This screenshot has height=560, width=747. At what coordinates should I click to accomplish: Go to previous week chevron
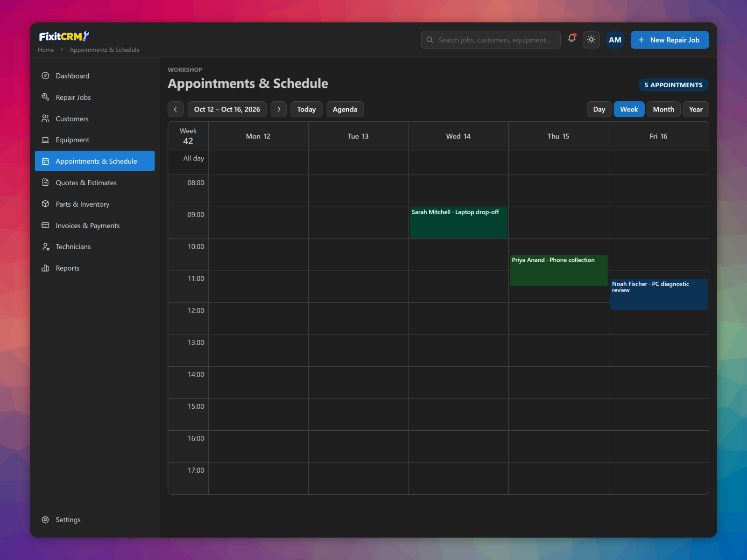tap(176, 109)
